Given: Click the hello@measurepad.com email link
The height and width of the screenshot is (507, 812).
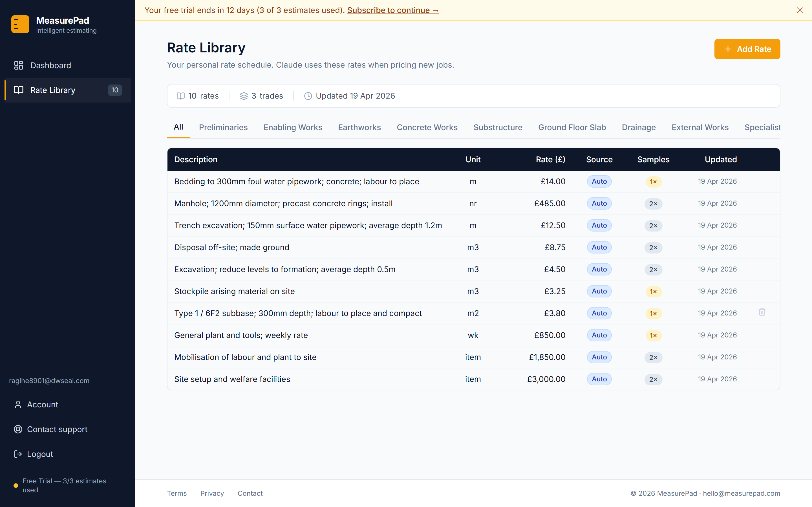Looking at the screenshot, I should coord(742,493).
